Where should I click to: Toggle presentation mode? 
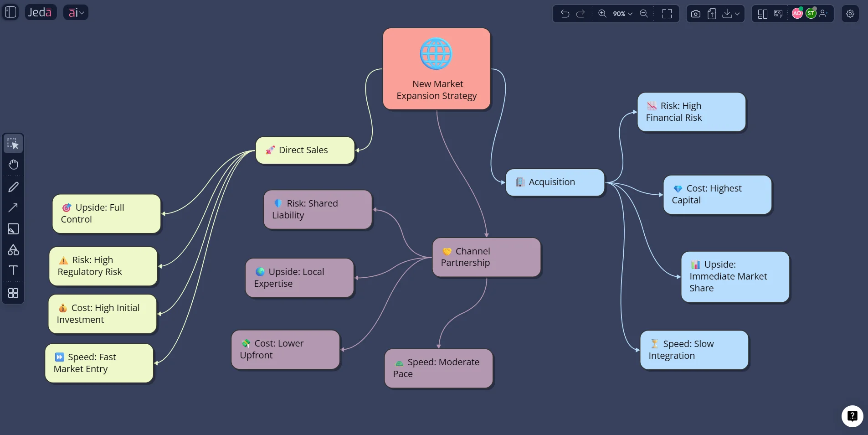tap(778, 14)
